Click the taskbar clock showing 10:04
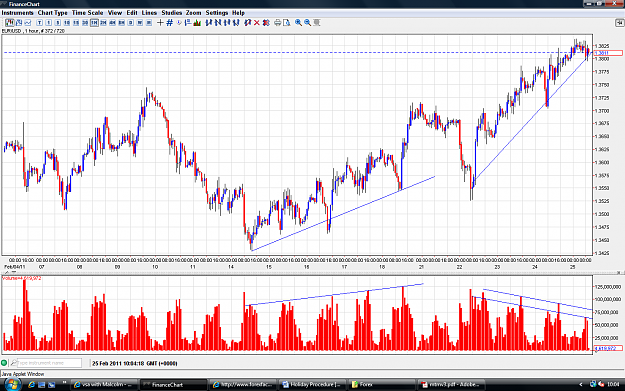This screenshot has height=391, width=625. (613, 385)
